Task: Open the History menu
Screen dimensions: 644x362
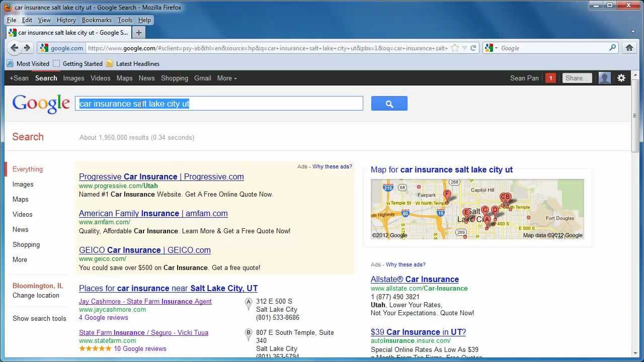Action: pos(66,20)
